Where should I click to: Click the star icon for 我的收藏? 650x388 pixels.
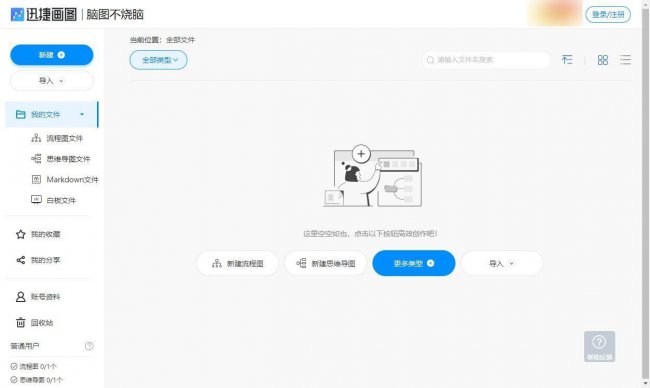pyautogui.click(x=20, y=234)
